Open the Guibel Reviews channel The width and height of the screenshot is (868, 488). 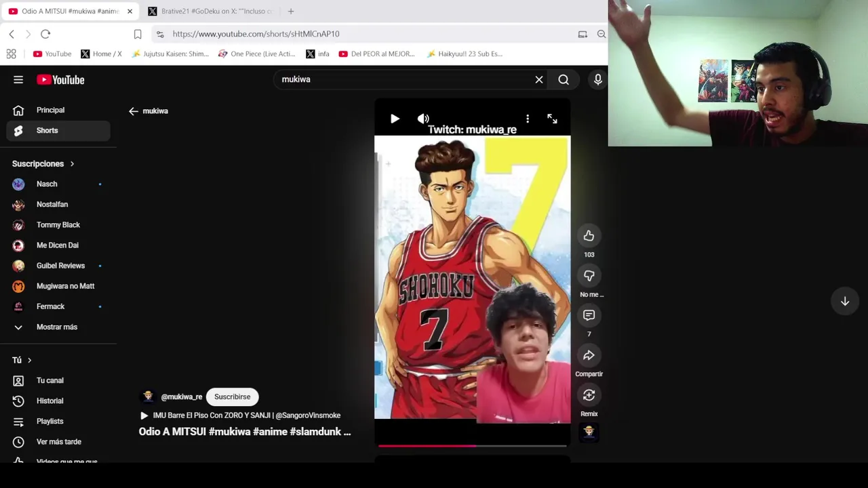tap(58, 266)
